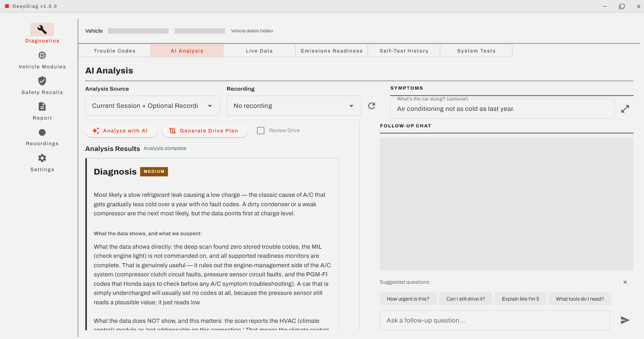Ask 'Can I still drive it?' suggestion

point(465,299)
